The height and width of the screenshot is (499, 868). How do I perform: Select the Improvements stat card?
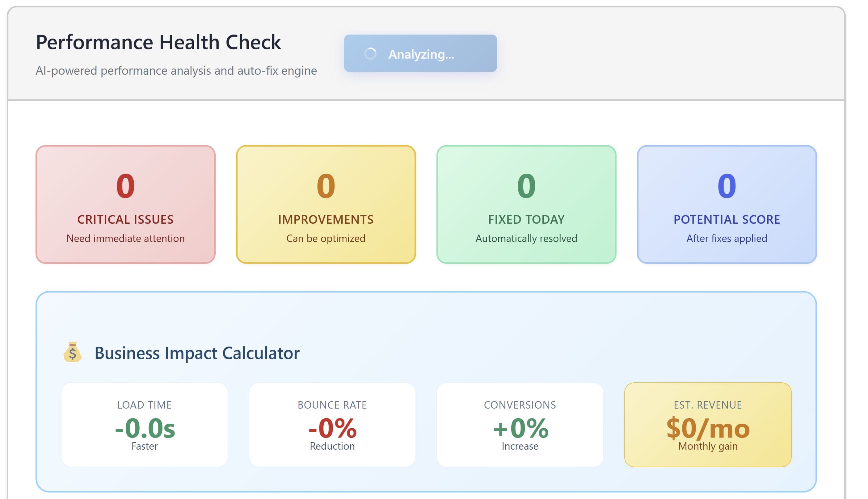(x=326, y=204)
